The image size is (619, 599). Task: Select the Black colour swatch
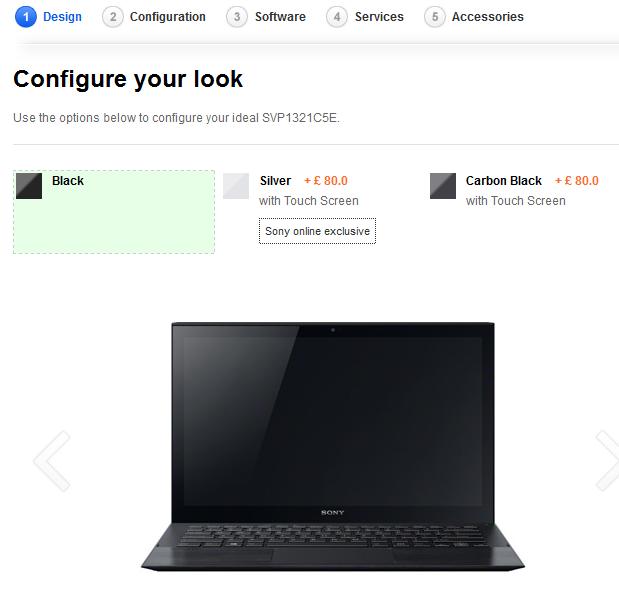coord(29,186)
